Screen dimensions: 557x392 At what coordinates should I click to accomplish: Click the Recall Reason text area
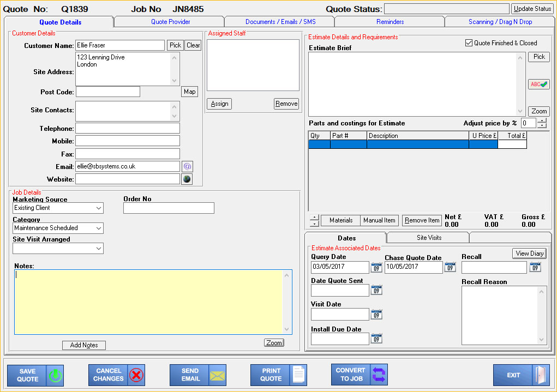coord(500,315)
